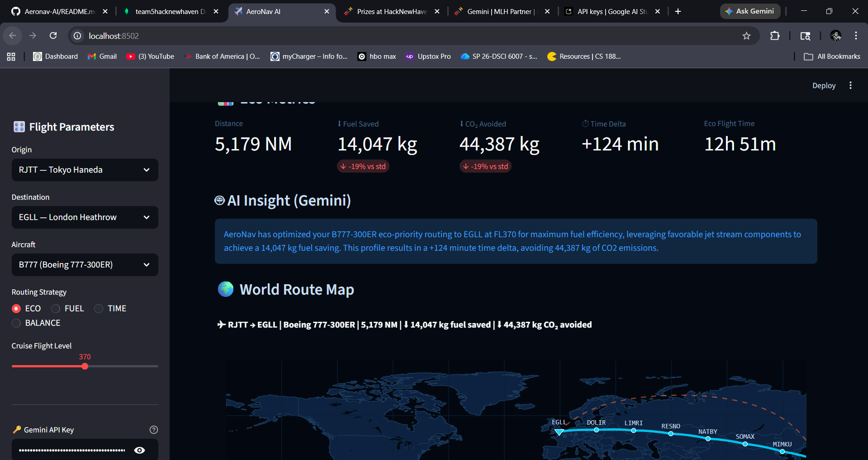Image resolution: width=868 pixels, height=460 pixels.
Task: Open the Origin dropdown RJTT Tokyo Haneda
Action: (85, 170)
